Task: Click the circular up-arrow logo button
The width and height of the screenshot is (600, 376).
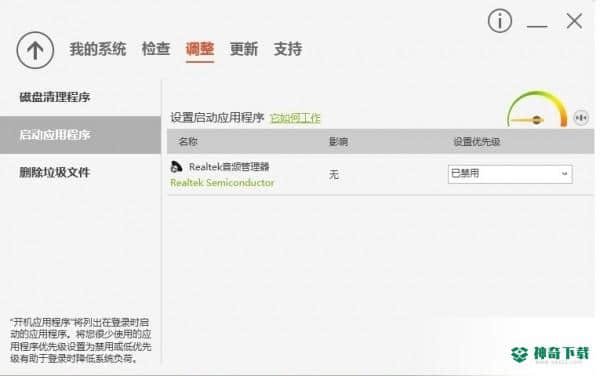Action: tap(35, 50)
